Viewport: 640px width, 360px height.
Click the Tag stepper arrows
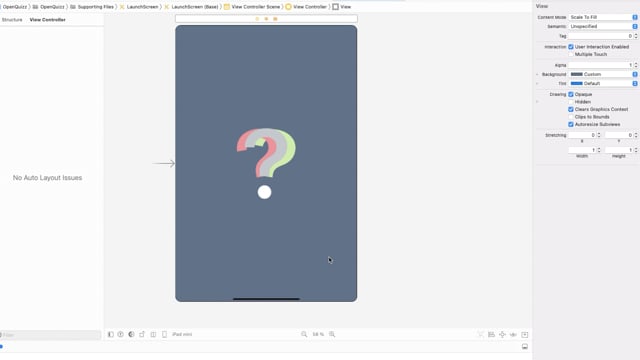(636, 36)
